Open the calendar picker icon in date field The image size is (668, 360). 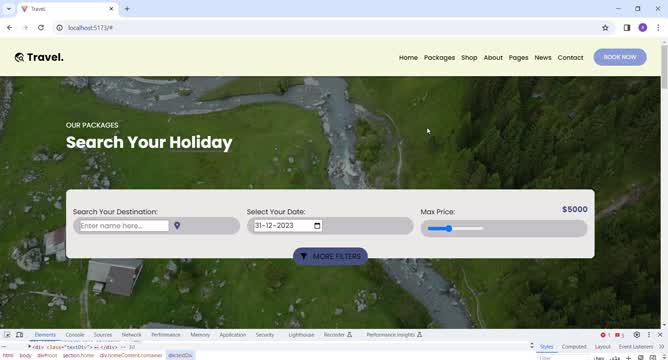[317, 226]
